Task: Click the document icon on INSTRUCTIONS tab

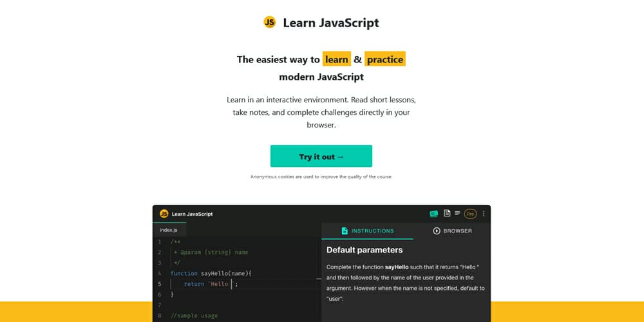Action: click(345, 231)
